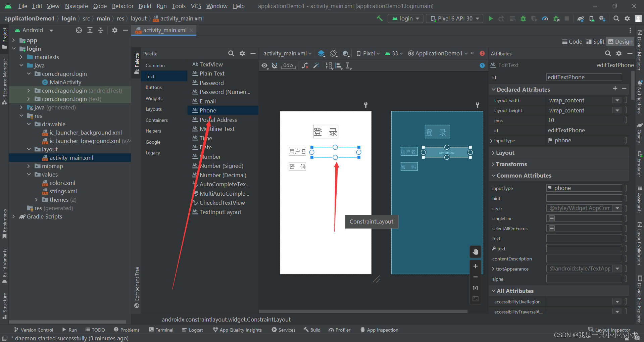Click the hint attribute input field
Image resolution: width=644 pixels, height=342 pixels.
click(x=584, y=198)
